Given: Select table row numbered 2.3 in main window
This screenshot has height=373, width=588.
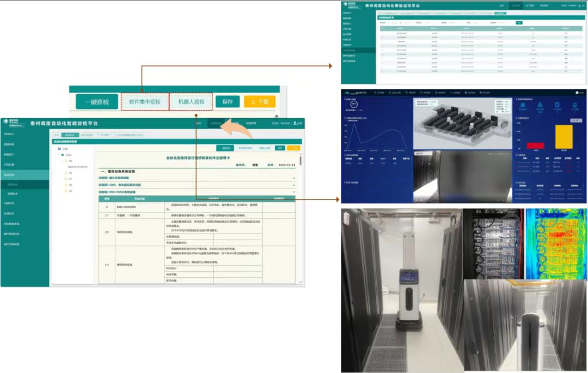Looking at the screenshot, I should 197,265.
